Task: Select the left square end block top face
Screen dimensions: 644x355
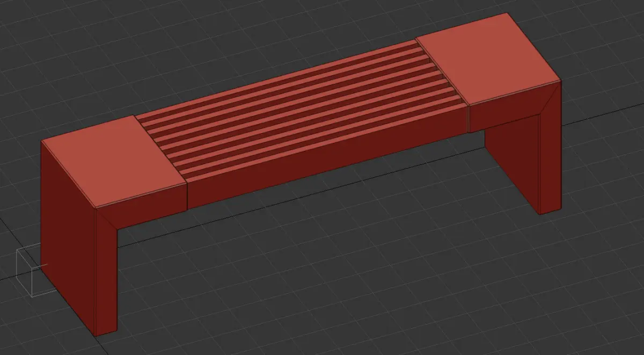Action: coord(114,161)
